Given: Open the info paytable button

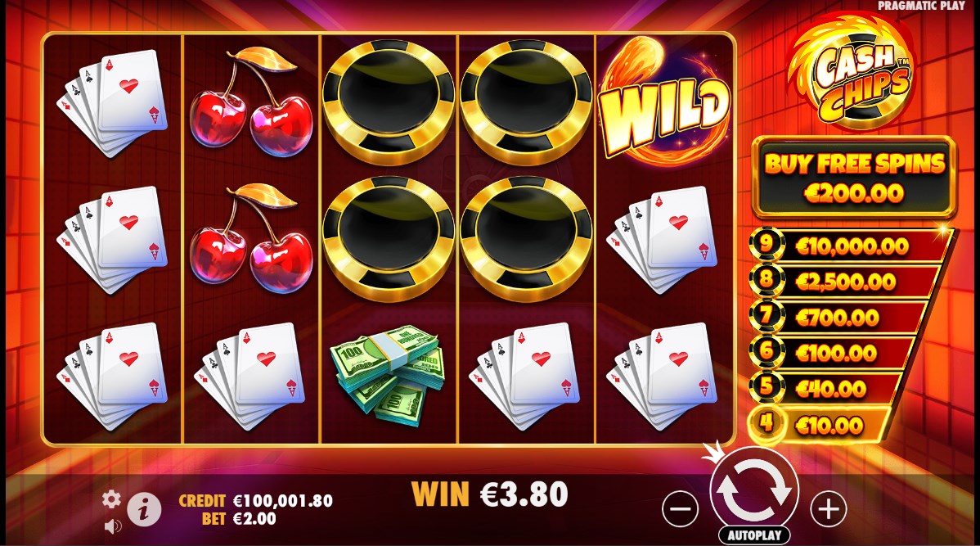Looking at the screenshot, I should (144, 510).
